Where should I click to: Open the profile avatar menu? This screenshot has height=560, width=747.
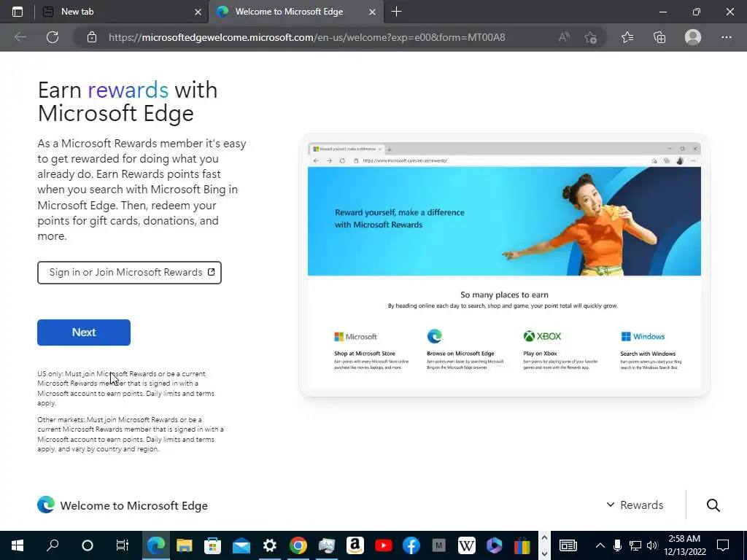click(693, 37)
